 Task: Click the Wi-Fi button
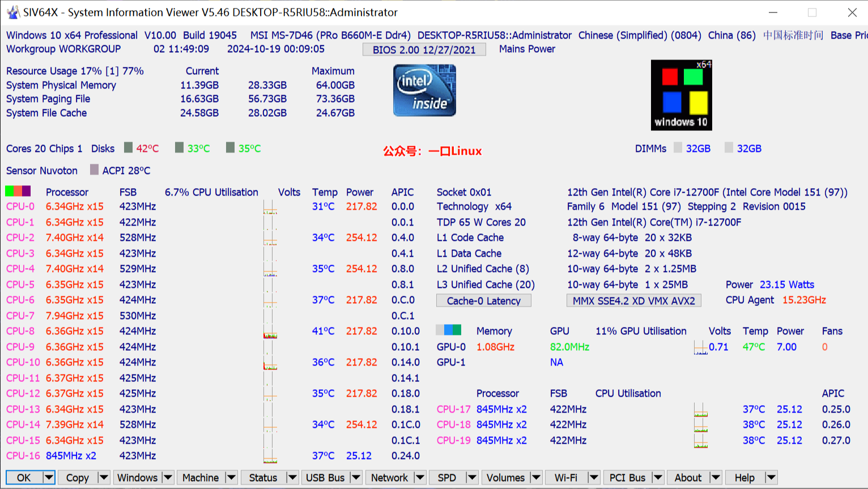(566, 478)
